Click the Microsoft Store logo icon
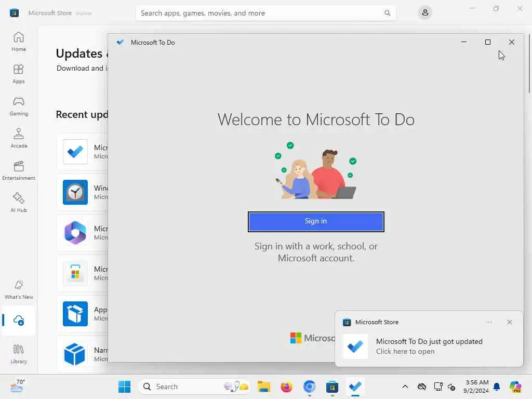Image resolution: width=532 pixels, height=399 pixels. click(14, 13)
